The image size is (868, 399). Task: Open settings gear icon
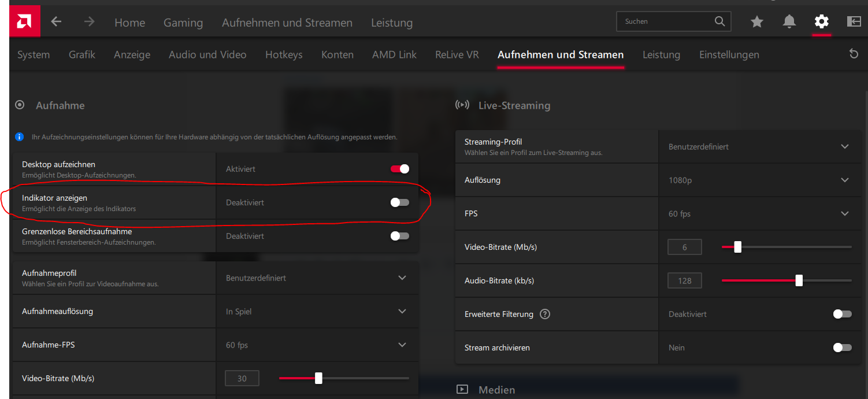(821, 22)
